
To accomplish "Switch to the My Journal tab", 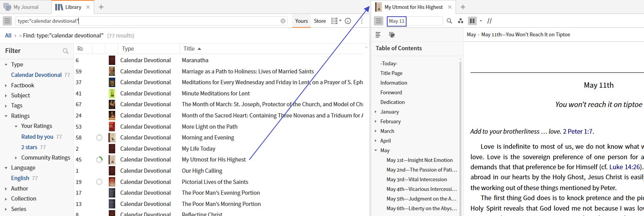I will pos(26,7).
